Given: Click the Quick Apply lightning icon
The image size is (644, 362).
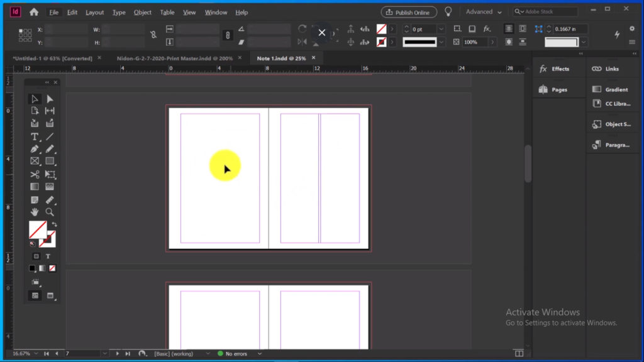Looking at the screenshot, I should [617, 35].
